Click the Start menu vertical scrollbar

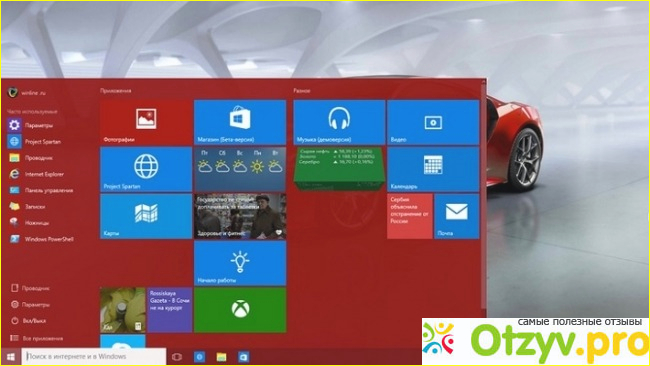(483, 195)
